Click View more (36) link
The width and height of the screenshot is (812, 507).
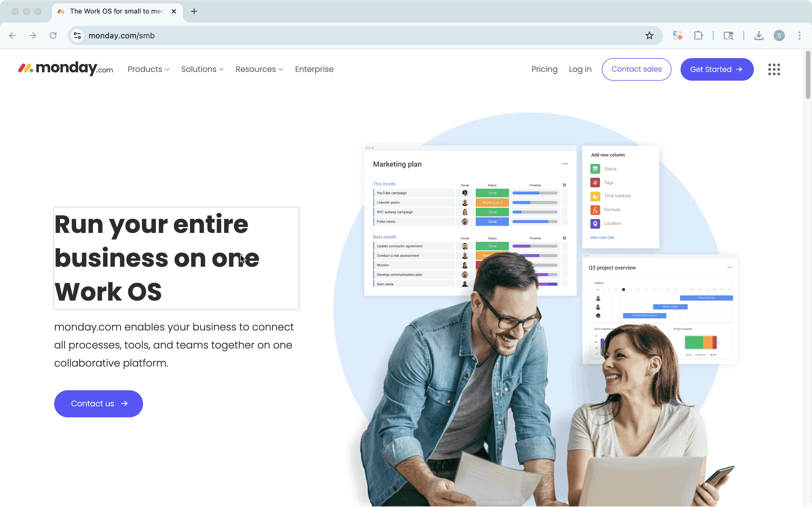[602, 237]
